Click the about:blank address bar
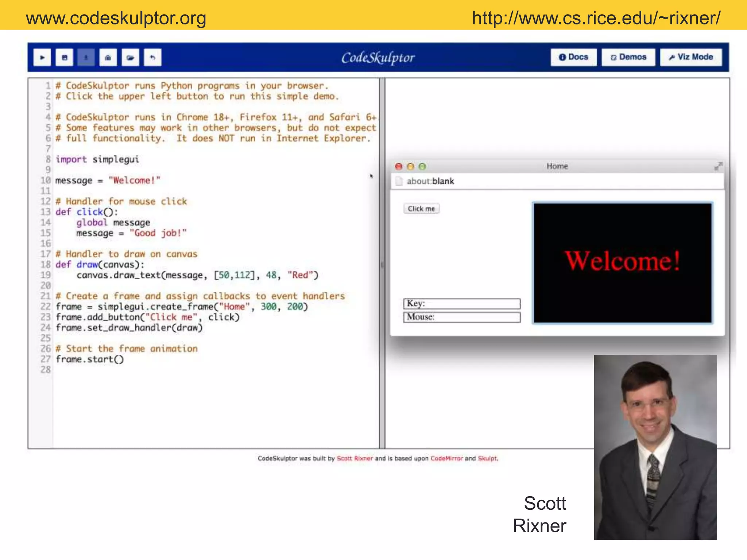Screen dimensions: 747x560 click(x=557, y=181)
